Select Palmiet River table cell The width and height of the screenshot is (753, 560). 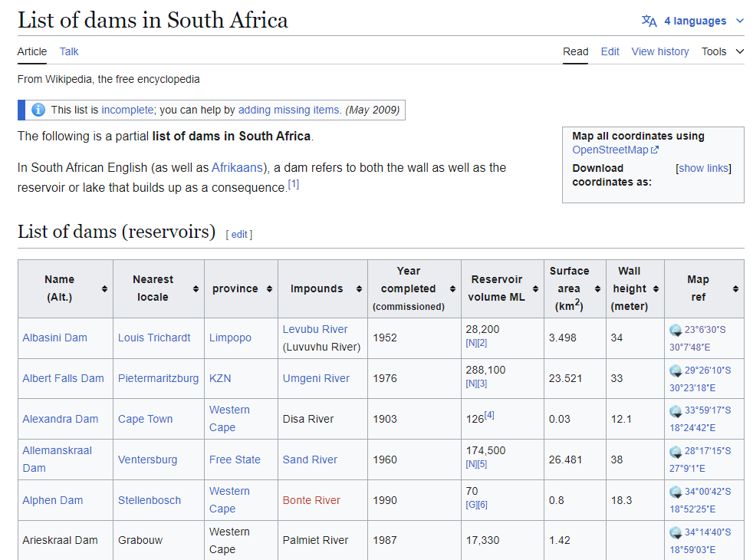(323, 540)
